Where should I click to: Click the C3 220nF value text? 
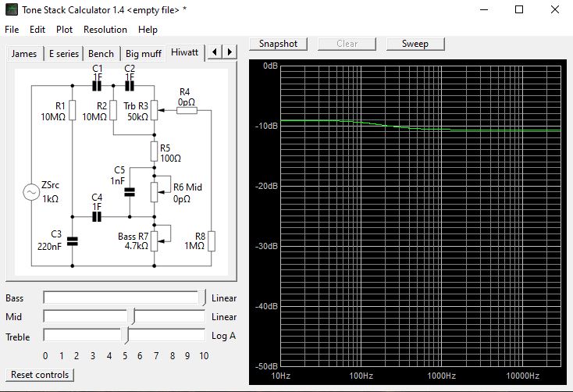point(49,247)
